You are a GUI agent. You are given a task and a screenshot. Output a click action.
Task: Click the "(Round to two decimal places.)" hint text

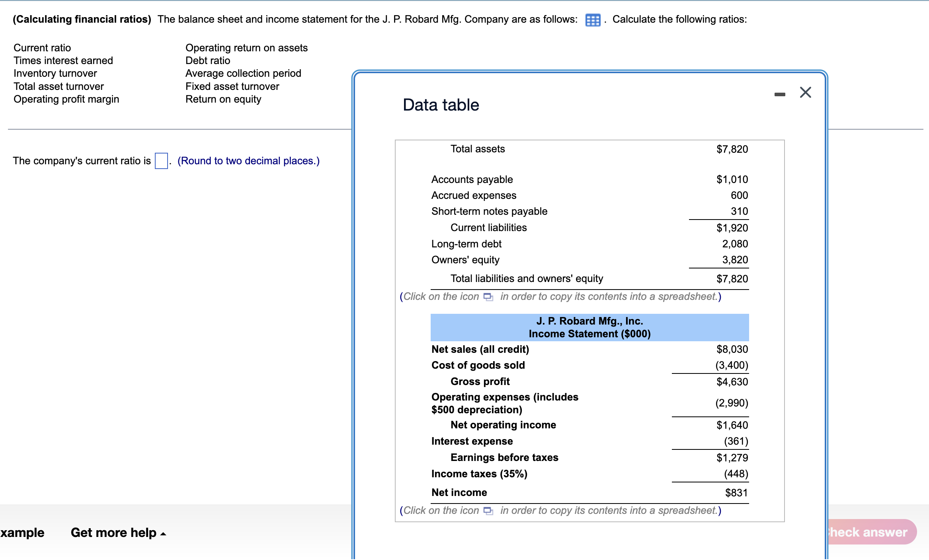pyautogui.click(x=248, y=161)
